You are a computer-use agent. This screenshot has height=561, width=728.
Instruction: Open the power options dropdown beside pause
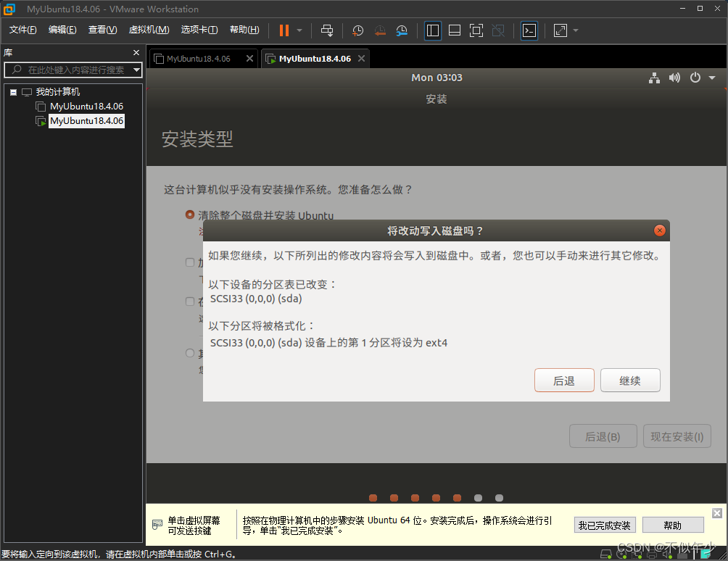[299, 30]
